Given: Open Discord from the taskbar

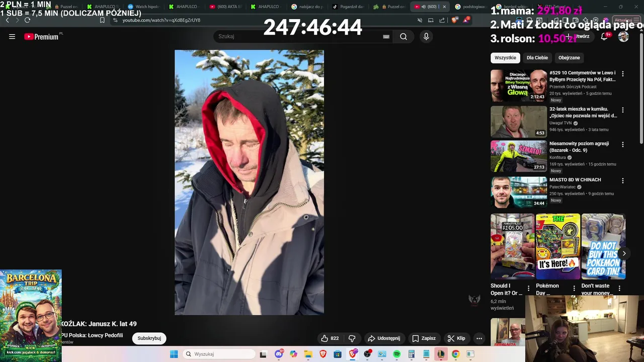Looking at the screenshot, I should [x=279, y=354].
